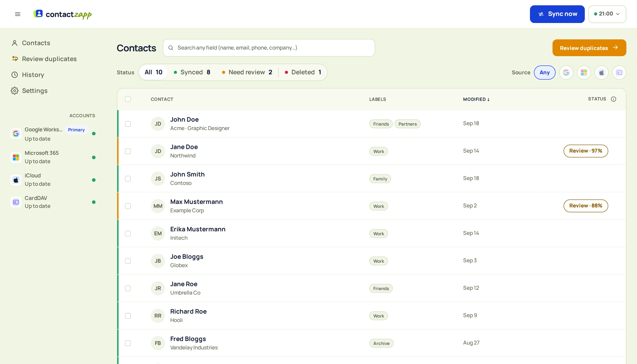637x364 pixels.
Task: Click the Friends label on John Doe
Action: point(381,124)
